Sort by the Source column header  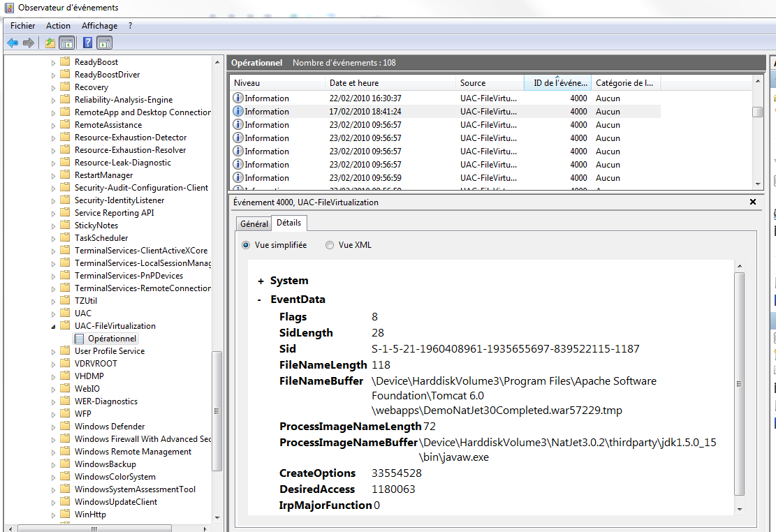[x=490, y=82]
